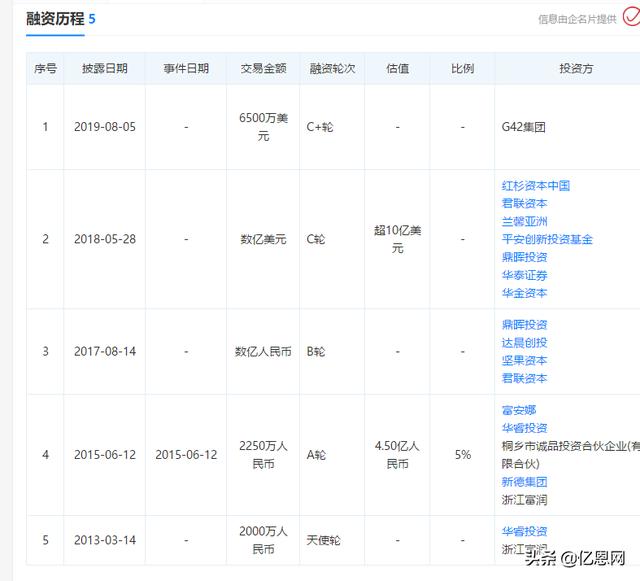Open the 平安创新投资基金 investor link

click(x=547, y=239)
